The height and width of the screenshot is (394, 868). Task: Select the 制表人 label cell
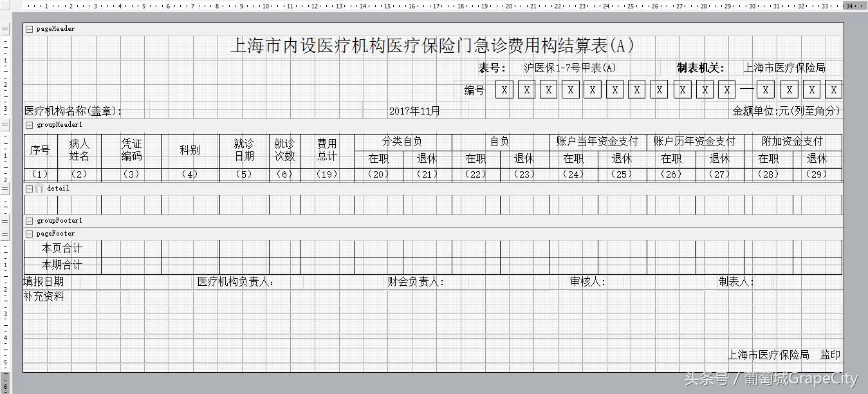coord(736,281)
